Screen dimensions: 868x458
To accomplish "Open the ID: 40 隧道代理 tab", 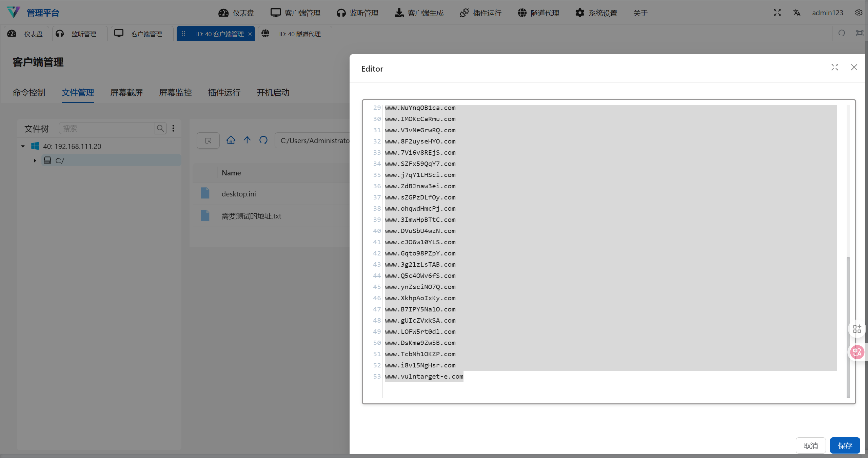I will (x=295, y=34).
